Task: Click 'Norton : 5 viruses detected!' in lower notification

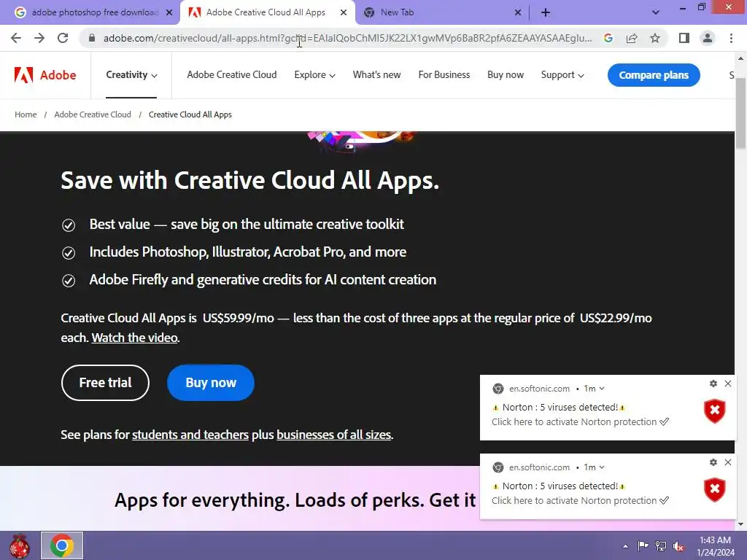Action: pos(560,486)
